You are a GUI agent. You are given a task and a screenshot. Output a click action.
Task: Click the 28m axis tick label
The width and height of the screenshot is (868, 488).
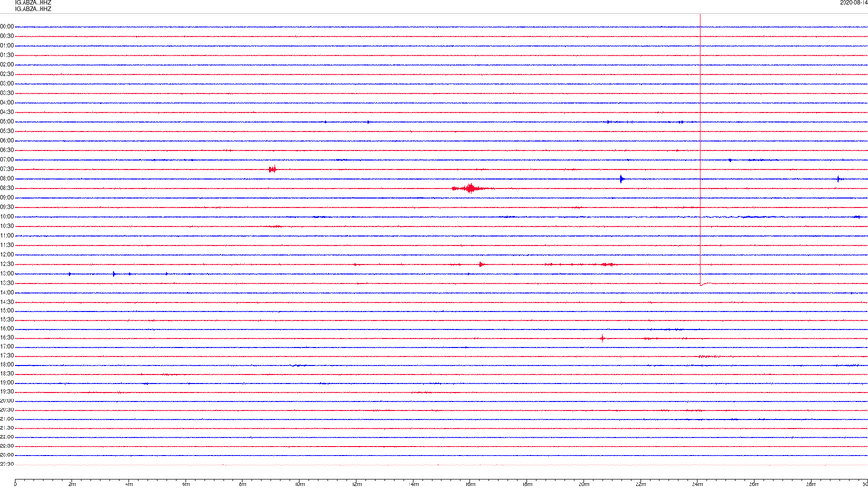(811, 484)
